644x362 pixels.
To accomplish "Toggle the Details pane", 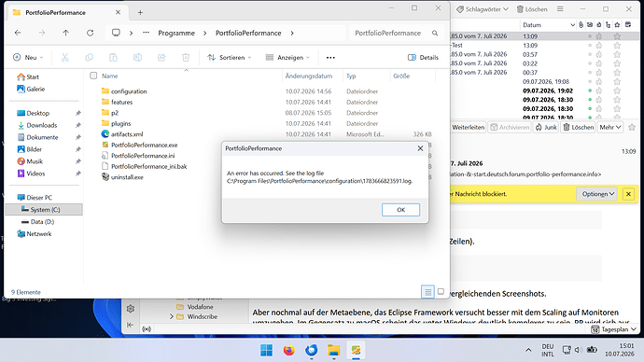I will pos(423,58).
